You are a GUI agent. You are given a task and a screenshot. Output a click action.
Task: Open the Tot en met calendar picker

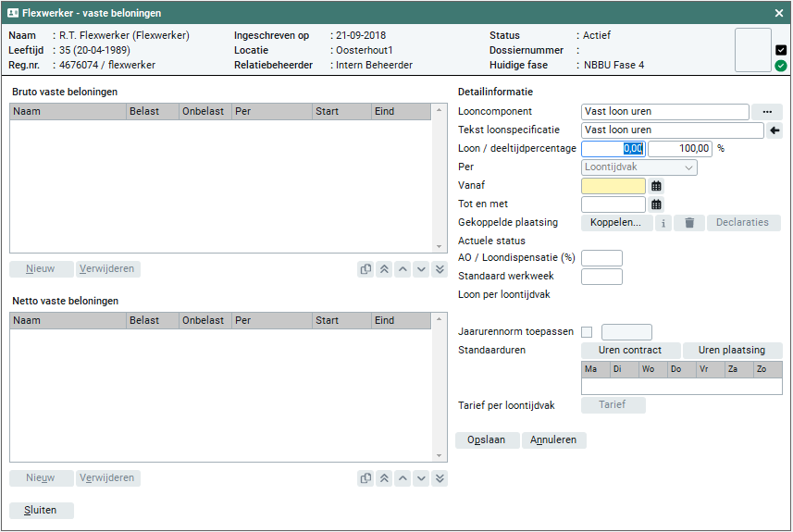[656, 204]
